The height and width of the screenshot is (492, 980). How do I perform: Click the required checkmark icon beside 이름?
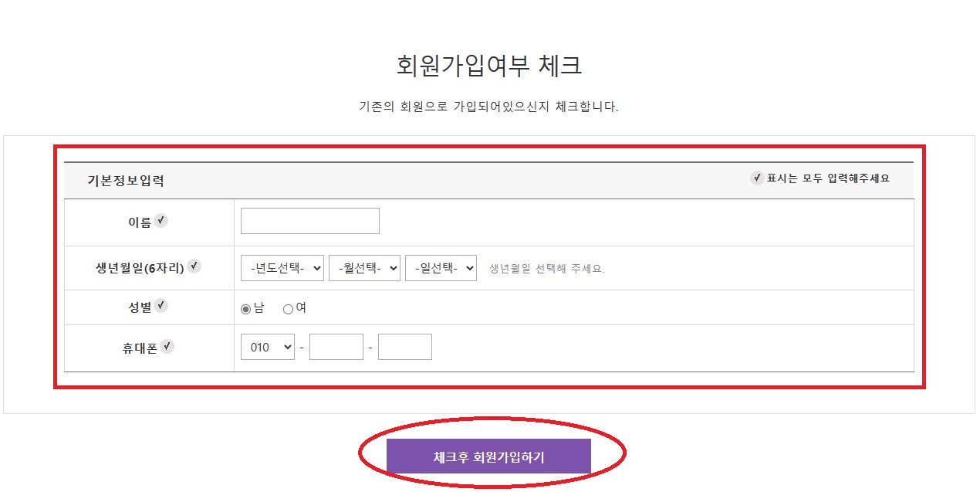tap(161, 221)
